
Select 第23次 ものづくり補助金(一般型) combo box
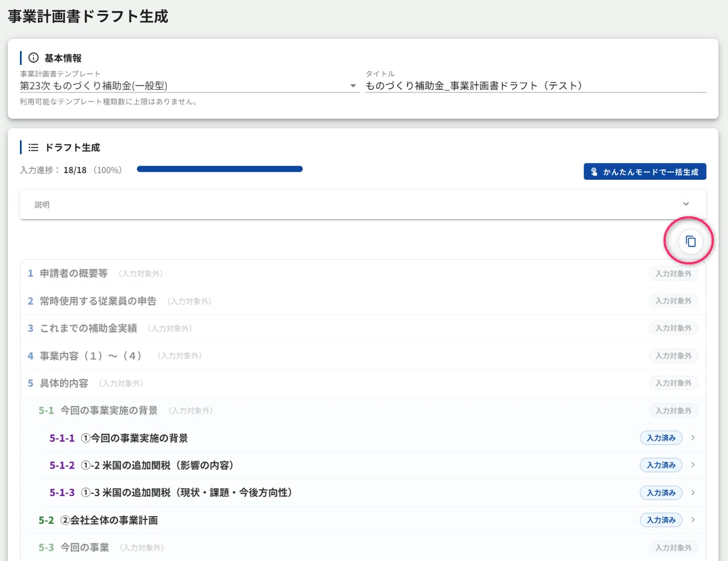tap(190, 86)
